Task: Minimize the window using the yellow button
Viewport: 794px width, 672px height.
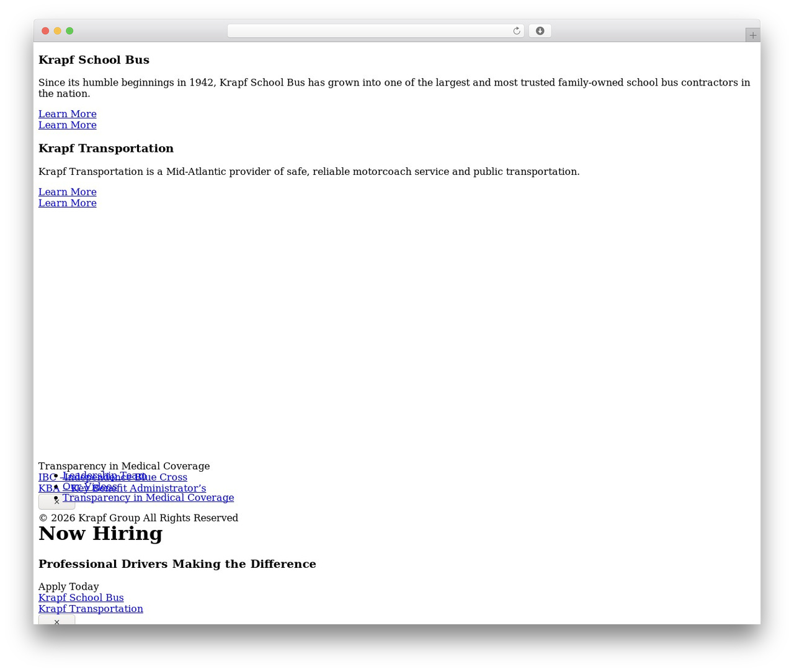Action: pyautogui.click(x=58, y=31)
